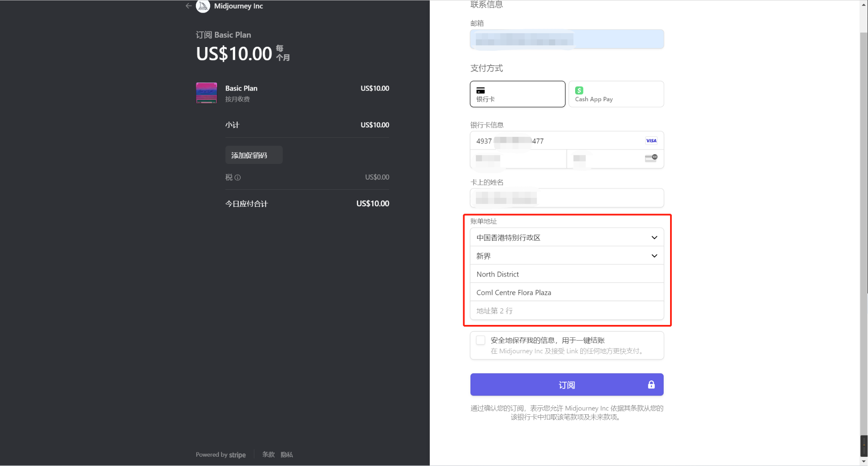The image size is (868, 466).
Task: Open the 隐私 privacy link
Action: 287,455
